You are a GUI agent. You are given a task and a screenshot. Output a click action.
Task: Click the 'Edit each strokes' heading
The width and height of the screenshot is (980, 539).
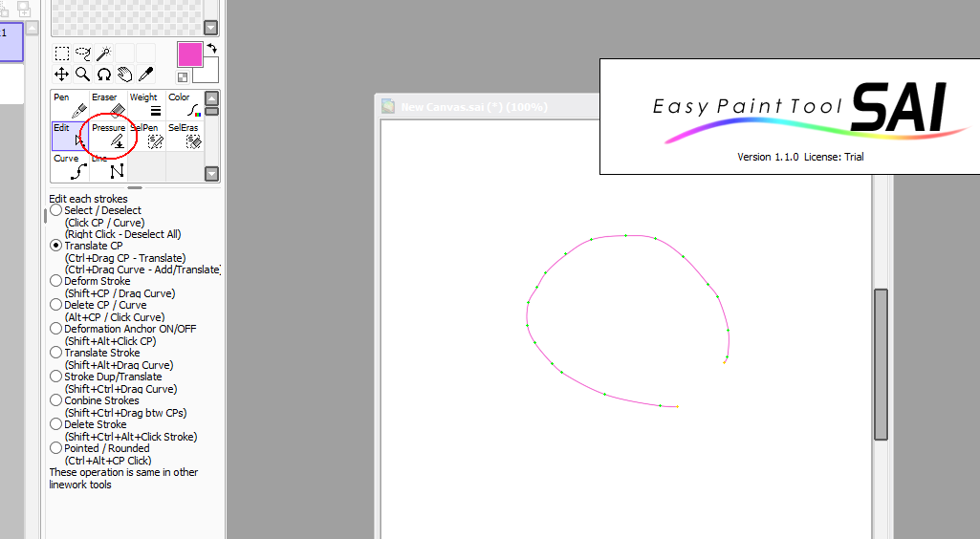pyautogui.click(x=88, y=199)
